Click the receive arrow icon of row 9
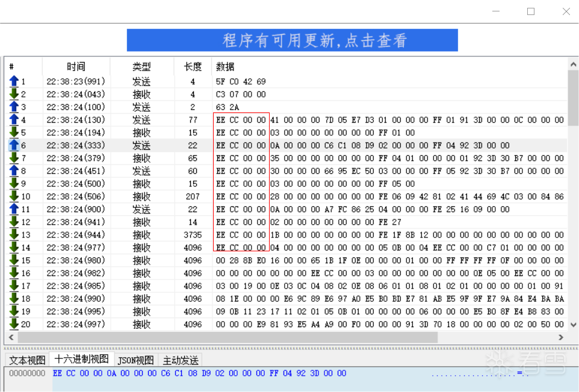 tap(14, 183)
